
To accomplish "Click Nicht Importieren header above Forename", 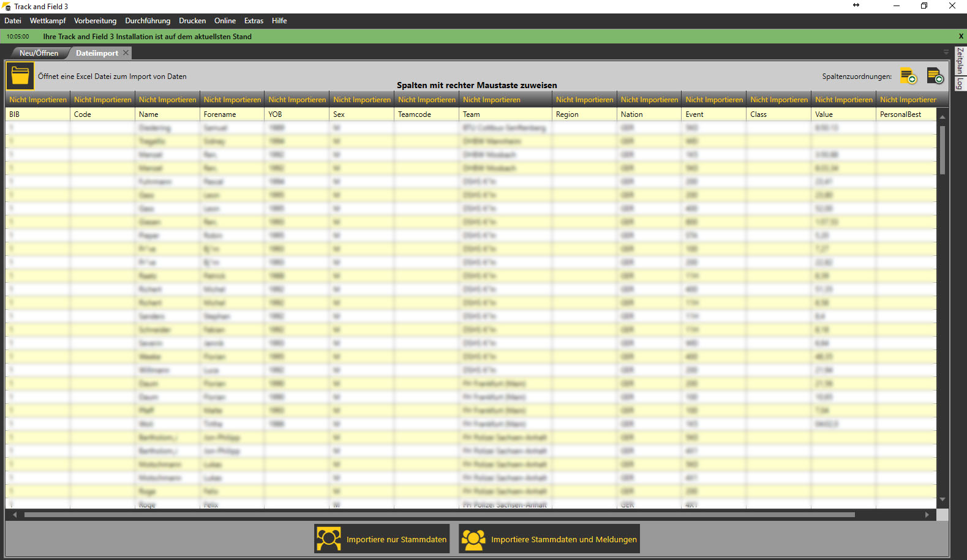I will (x=232, y=99).
